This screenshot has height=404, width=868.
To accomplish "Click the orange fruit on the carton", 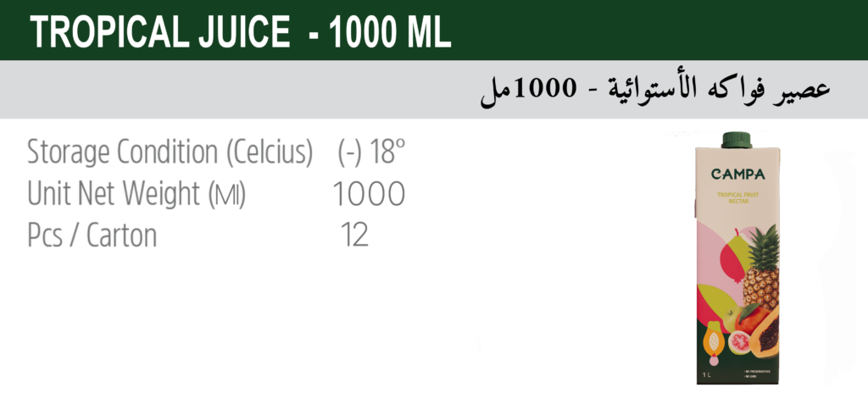I will point(753,318).
